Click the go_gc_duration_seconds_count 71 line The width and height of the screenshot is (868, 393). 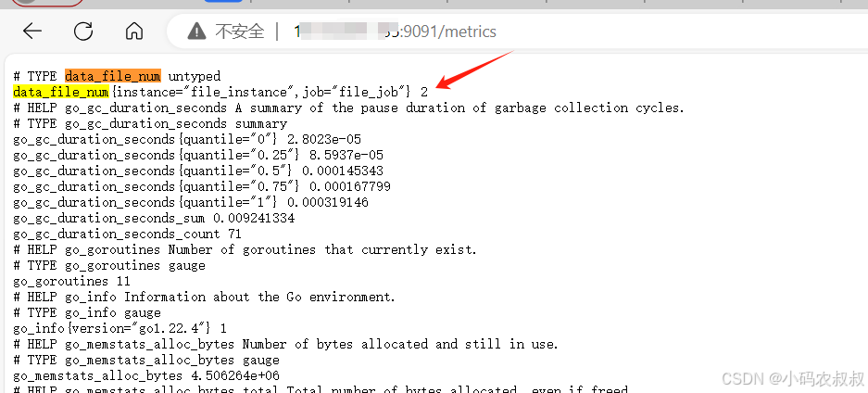[127, 234]
